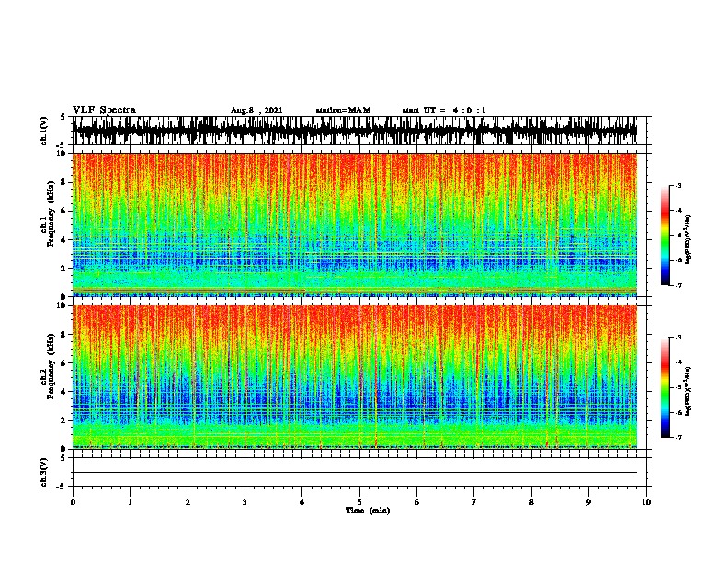
Task: Click the log(PSD) label beside ch.1 color bar
Action: (688, 239)
